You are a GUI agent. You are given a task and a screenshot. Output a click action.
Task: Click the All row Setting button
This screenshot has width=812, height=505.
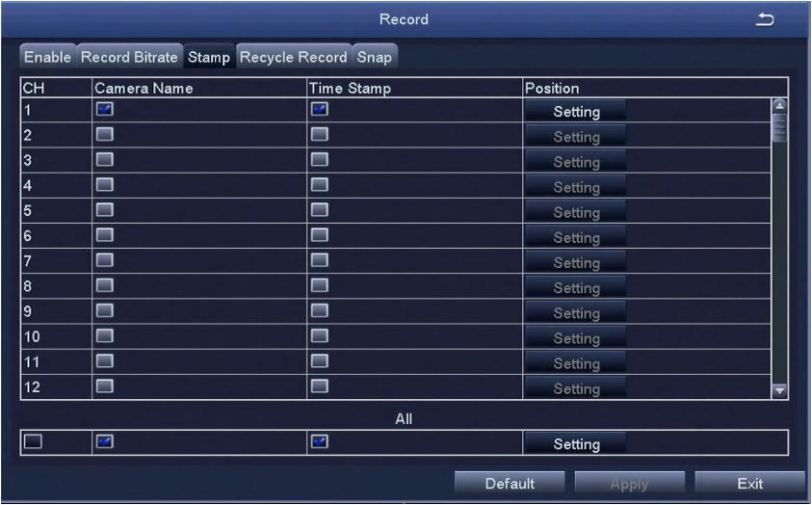point(576,444)
